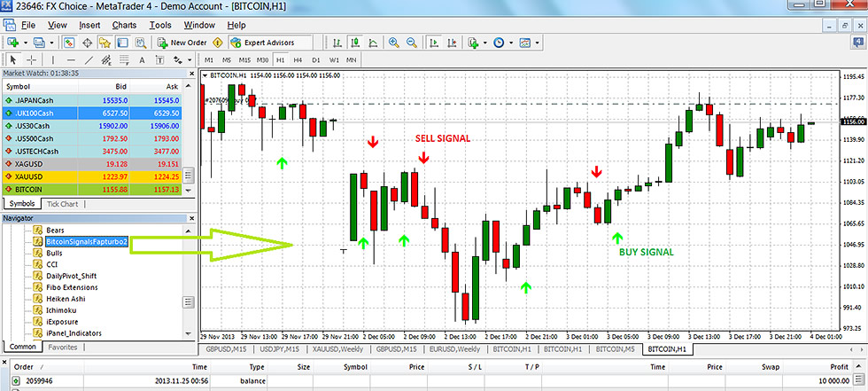The image size is (868, 391).
Task: Select the Horizontal Line drawing tool
Action: point(71,59)
